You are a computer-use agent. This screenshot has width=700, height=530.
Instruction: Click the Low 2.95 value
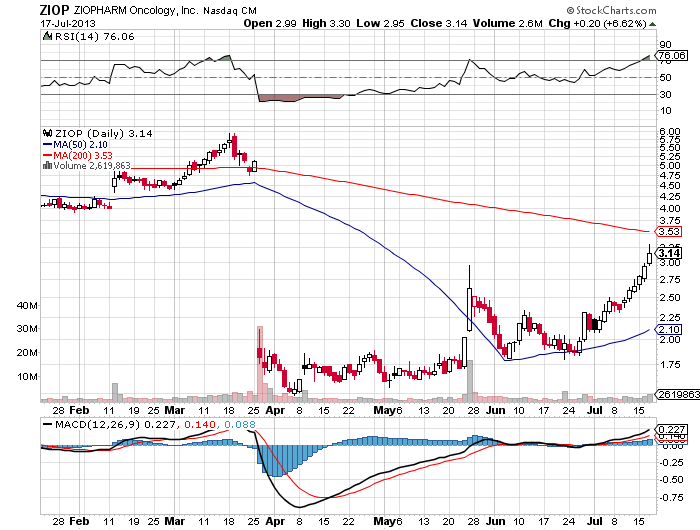(380, 23)
